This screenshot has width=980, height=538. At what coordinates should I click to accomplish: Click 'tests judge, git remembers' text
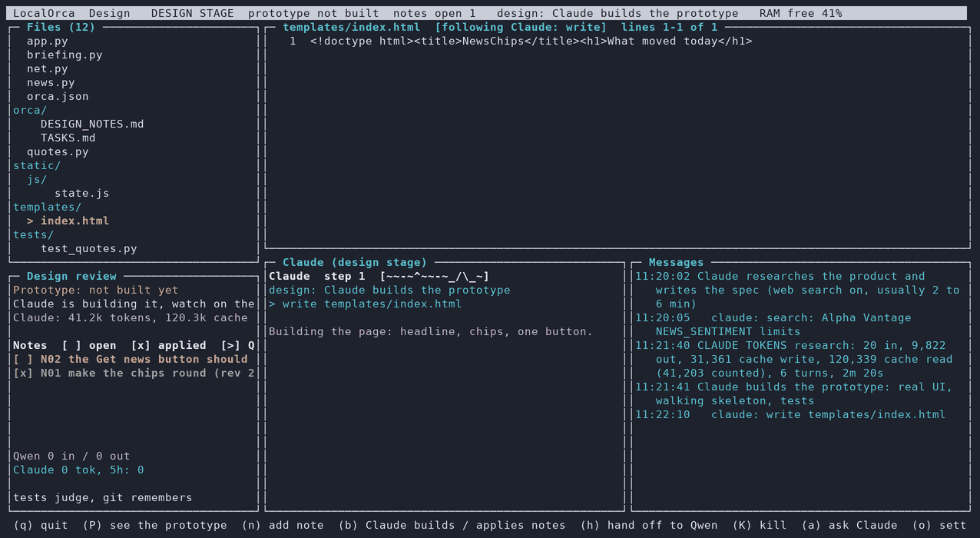[x=103, y=497]
